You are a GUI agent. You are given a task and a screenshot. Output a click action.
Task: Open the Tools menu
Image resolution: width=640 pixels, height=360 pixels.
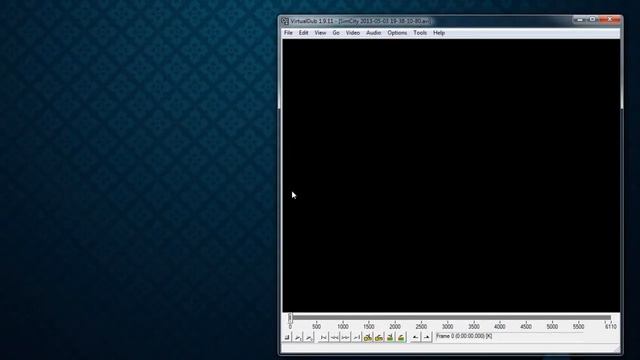pos(420,33)
